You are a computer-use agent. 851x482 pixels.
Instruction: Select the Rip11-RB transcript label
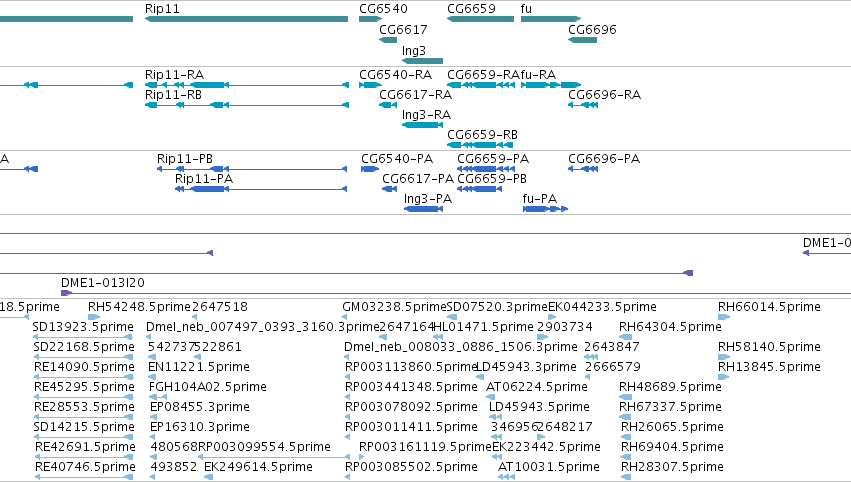(x=173, y=94)
